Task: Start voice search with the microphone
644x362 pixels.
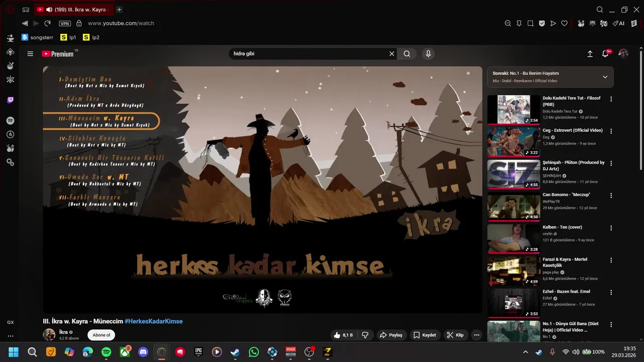Action: click(x=428, y=54)
